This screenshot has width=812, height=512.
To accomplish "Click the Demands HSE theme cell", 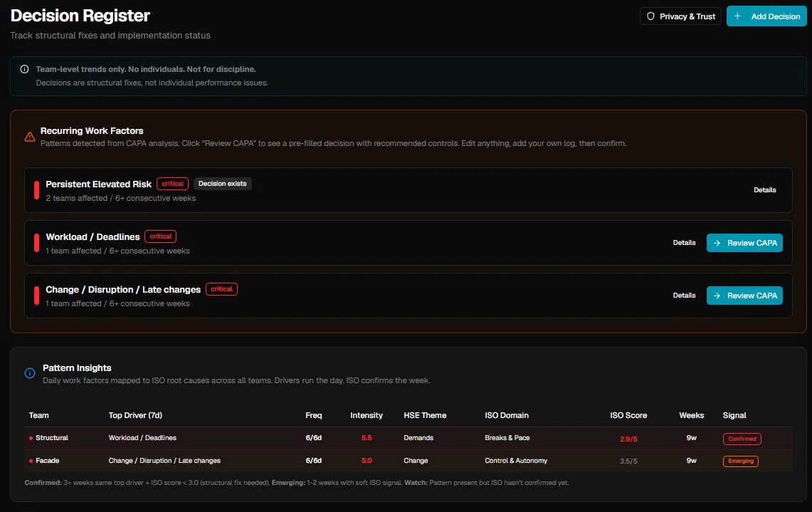I will click(x=418, y=439).
